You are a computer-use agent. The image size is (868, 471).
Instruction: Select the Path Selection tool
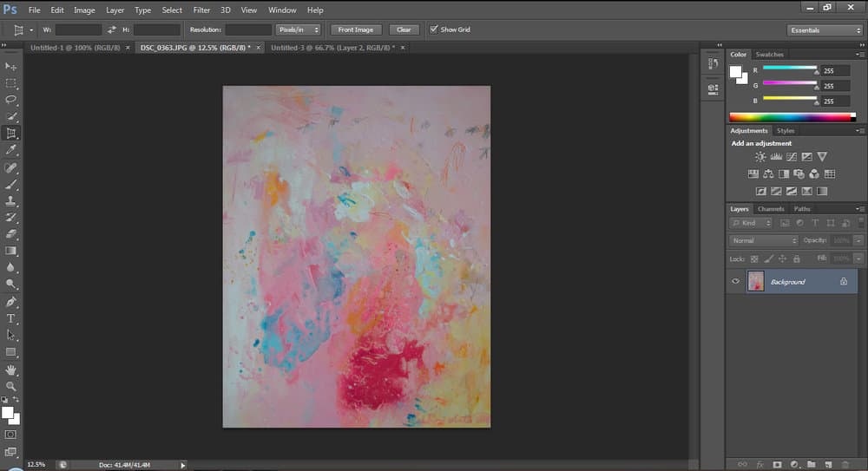click(10, 335)
